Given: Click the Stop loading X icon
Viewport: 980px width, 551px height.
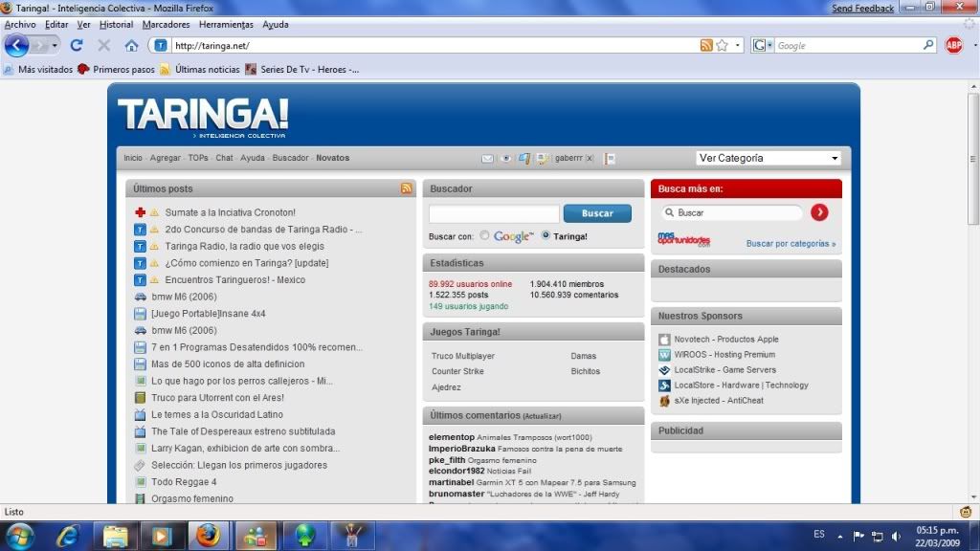Looking at the screenshot, I should [x=103, y=46].
